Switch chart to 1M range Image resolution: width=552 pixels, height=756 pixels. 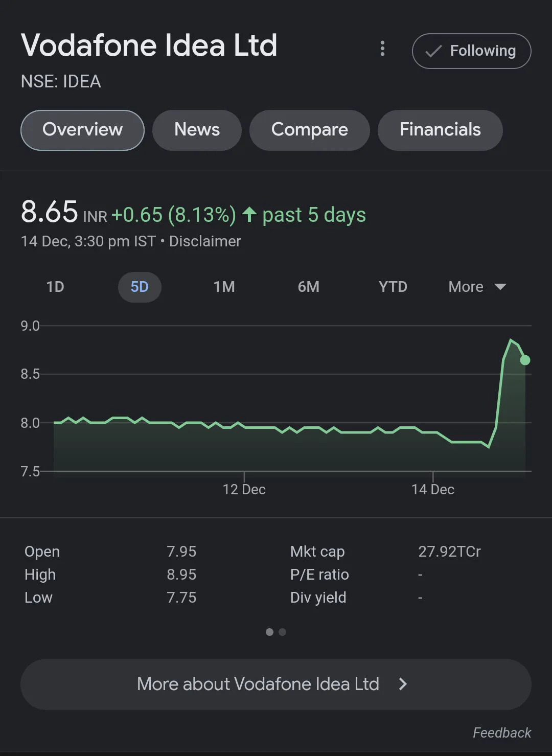224,287
